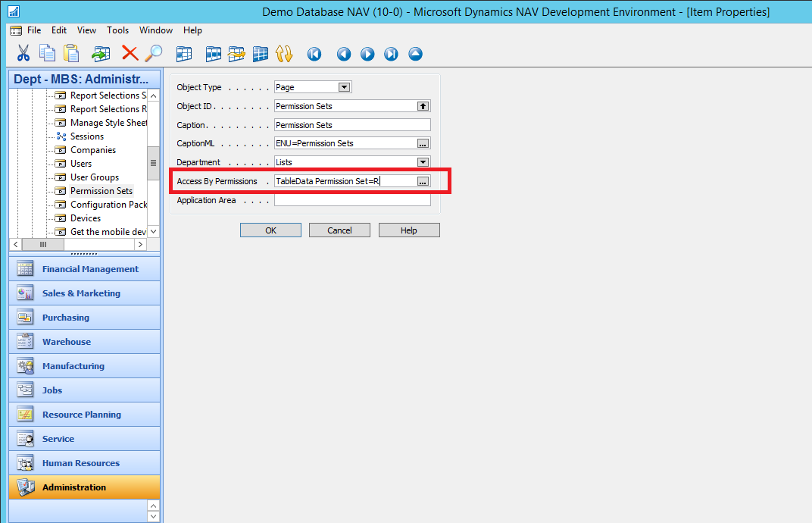
Task: Click the magnifying glass Find icon
Action: 154,54
